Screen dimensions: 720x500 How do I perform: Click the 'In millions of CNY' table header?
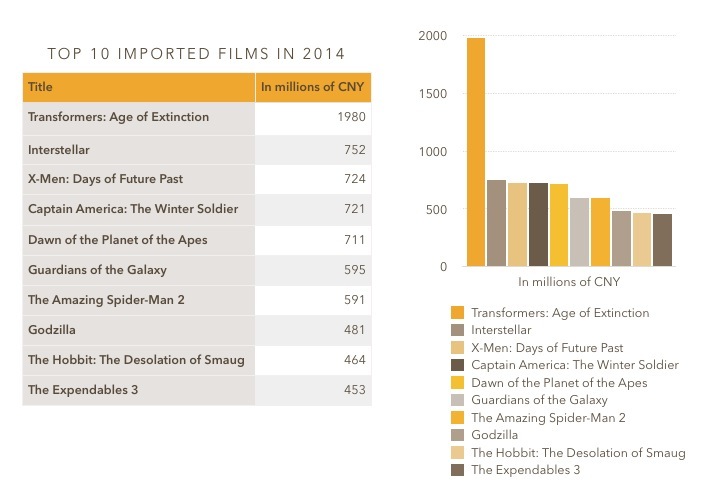[x=313, y=87]
